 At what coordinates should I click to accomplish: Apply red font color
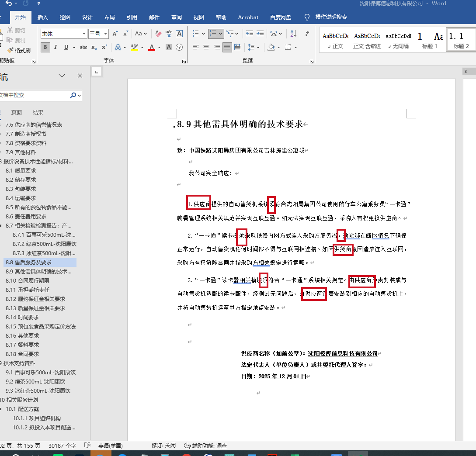[152, 47]
